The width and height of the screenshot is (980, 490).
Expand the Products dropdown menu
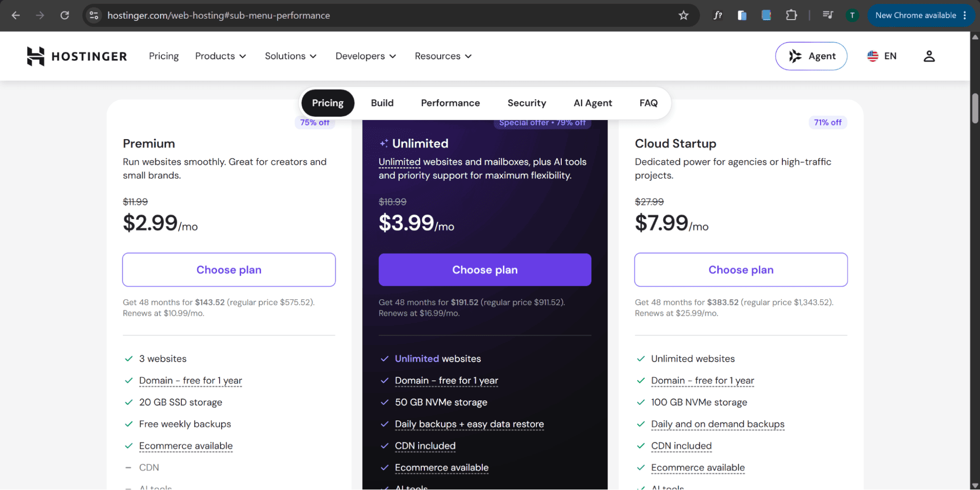(221, 56)
